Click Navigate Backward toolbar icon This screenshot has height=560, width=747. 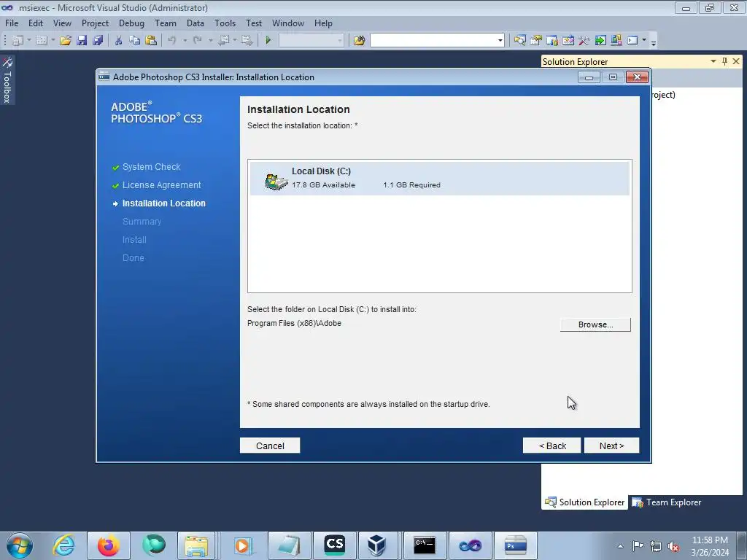(x=223, y=41)
